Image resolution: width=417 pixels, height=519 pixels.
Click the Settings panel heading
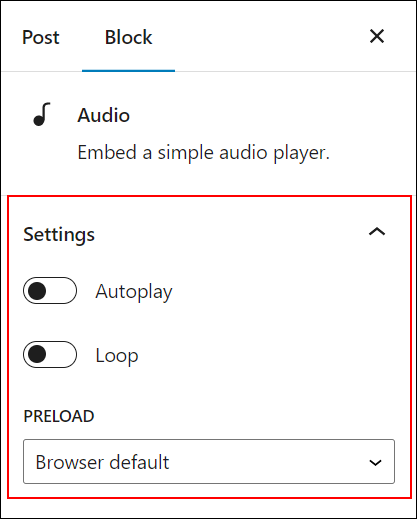[59, 235]
